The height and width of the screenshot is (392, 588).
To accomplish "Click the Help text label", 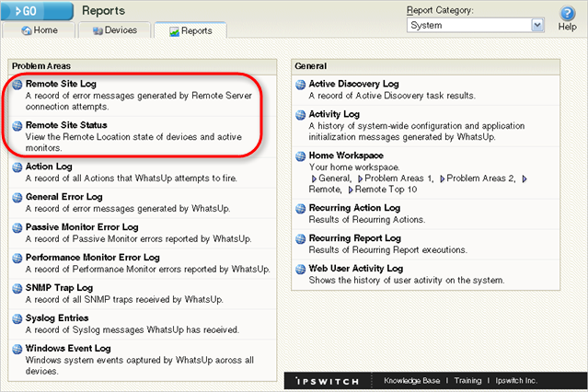I will (x=568, y=27).
